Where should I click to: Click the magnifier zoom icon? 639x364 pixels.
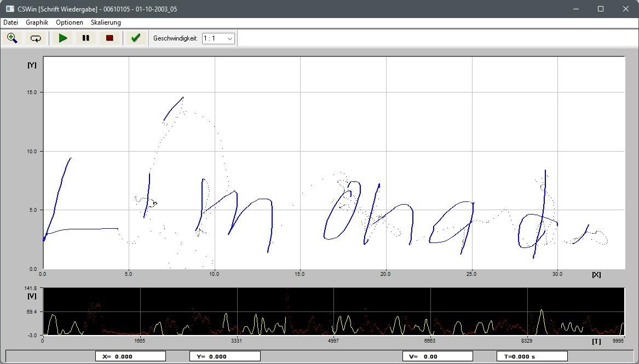click(x=12, y=38)
